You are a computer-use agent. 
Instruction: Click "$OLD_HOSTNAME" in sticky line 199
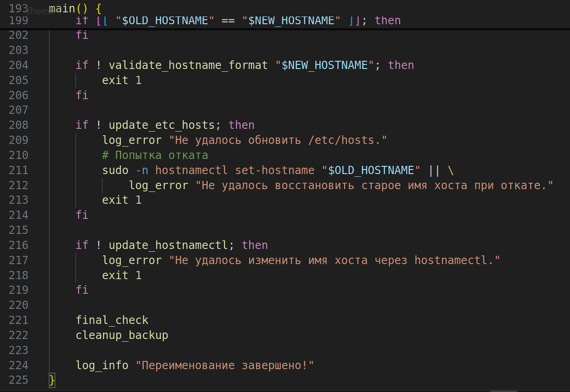165,20
